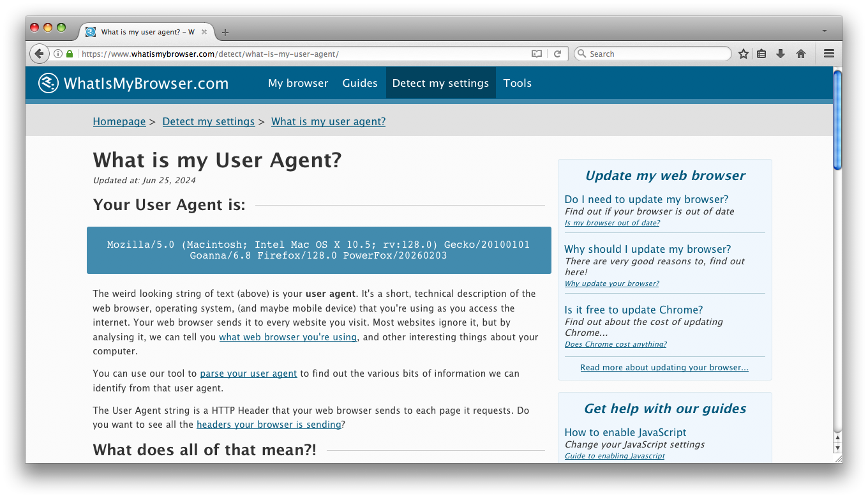Screen dimensions: 868x498
Task: Click 'Why update your browser?' link
Action: [x=611, y=283]
